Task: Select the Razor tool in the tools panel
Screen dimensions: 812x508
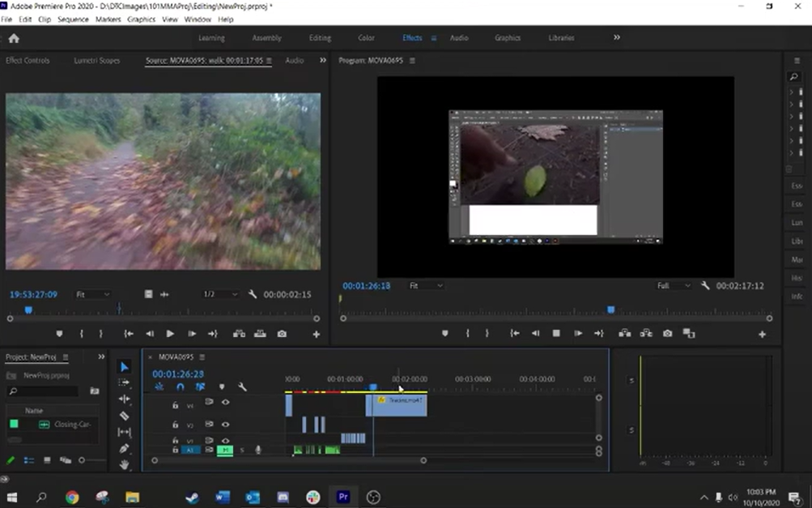Action: [x=124, y=416]
